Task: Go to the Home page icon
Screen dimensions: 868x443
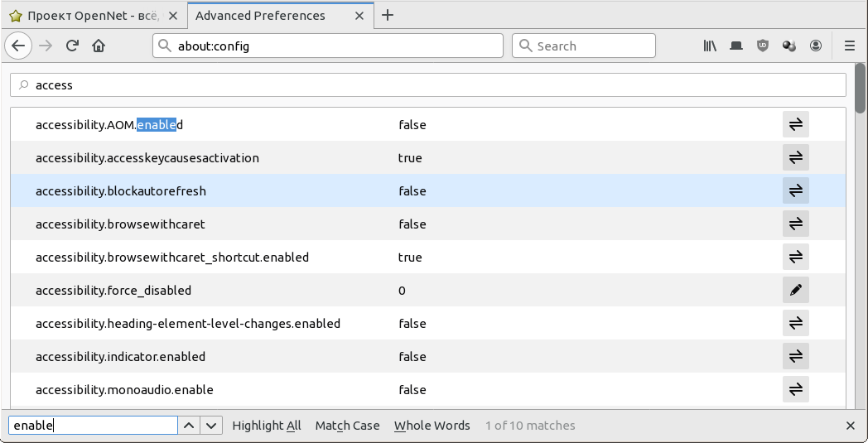Action: (99, 46)
